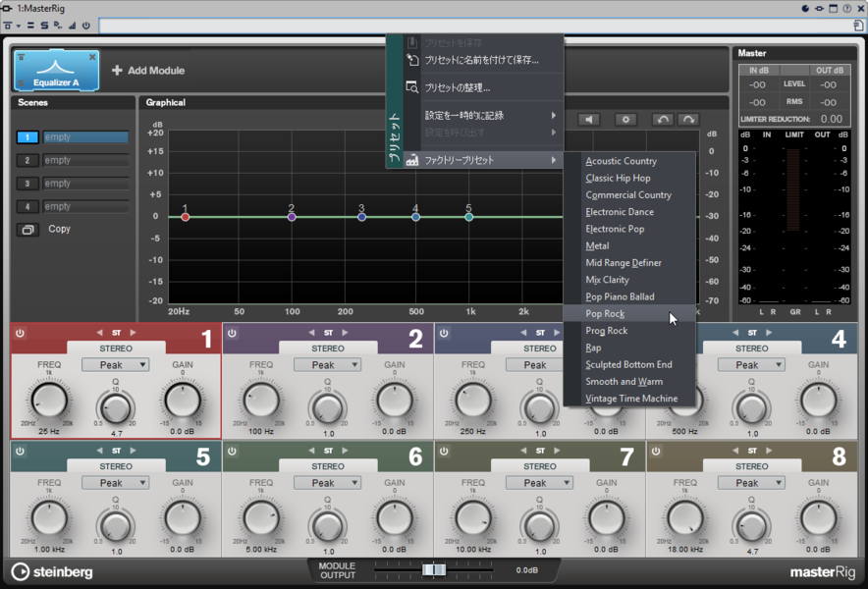Viewport: 868px width, 589px height.
Task: Toggle power for EQ band 7
Action: point(444,452)
